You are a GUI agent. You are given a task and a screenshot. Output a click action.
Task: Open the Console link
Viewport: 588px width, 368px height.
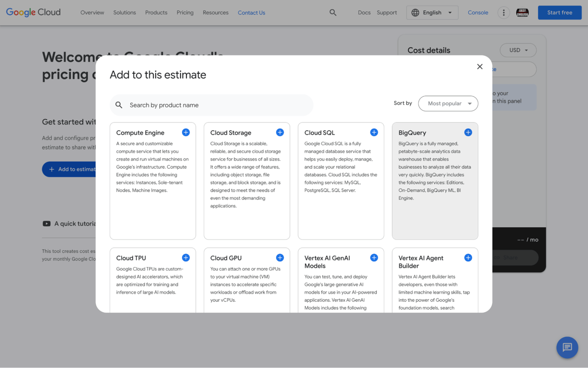[x=478, y=12]
